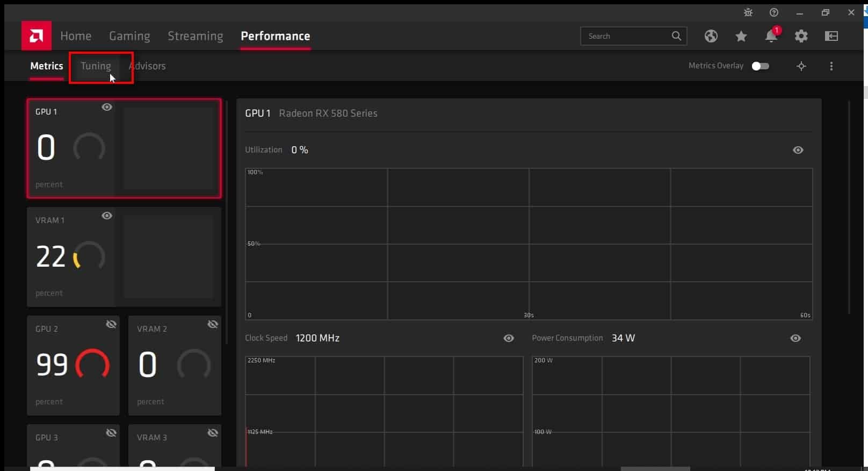
Task: Select the VRAM 1 metric card
Action: pos(124,257)
